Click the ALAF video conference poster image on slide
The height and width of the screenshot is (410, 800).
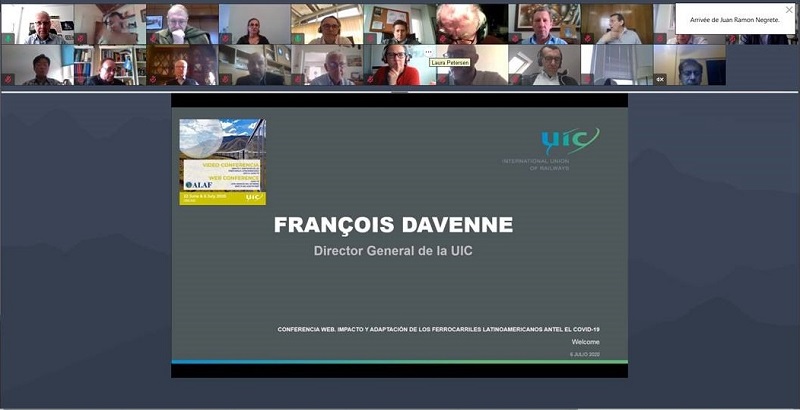(x=222, y=162)
